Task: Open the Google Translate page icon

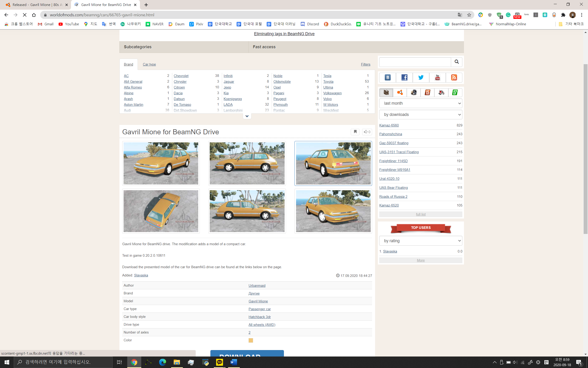Action: (460, 15)
